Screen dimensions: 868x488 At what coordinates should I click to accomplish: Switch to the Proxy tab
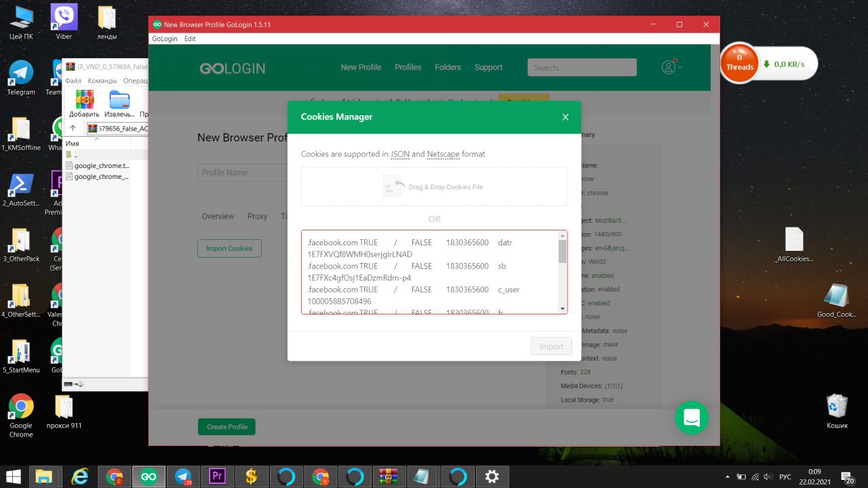click(257, 216)
